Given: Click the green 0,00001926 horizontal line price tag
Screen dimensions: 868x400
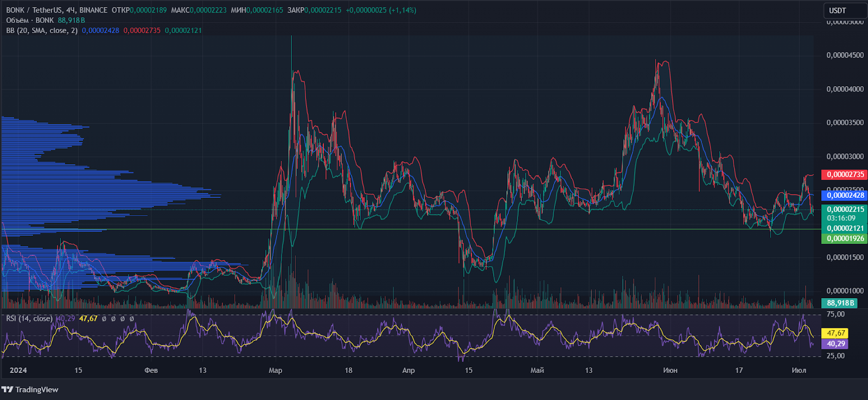Looking at the screenshot, I should pyautogui.click(x=845, y=238).
